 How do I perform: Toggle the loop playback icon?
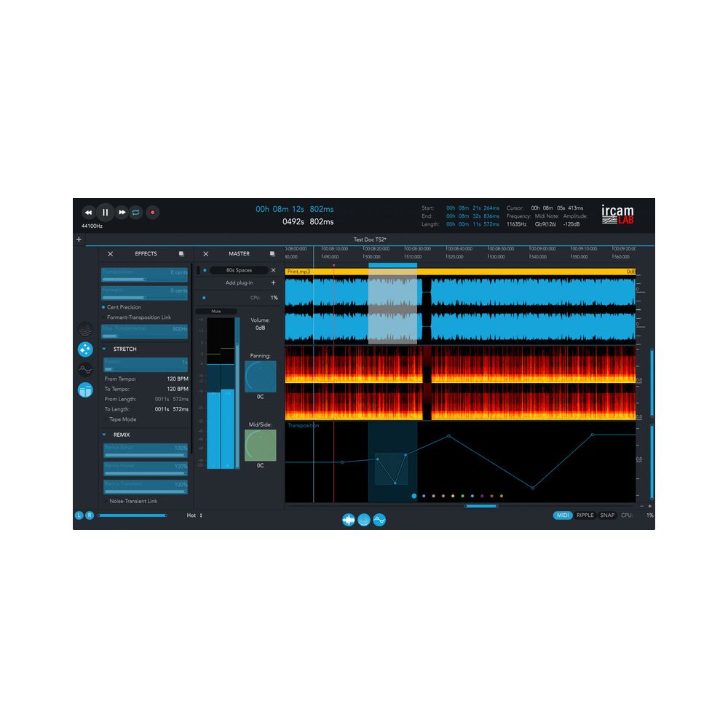click(x=136, y=213)
